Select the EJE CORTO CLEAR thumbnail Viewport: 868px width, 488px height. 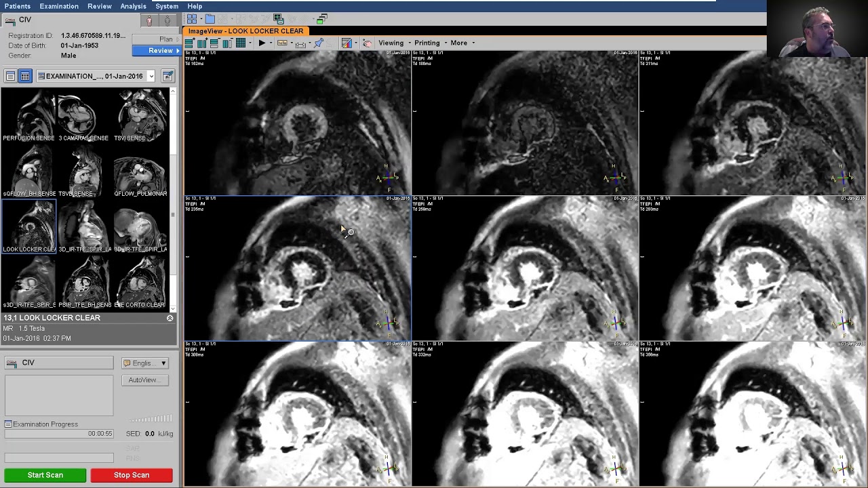(x=140, y=283)
